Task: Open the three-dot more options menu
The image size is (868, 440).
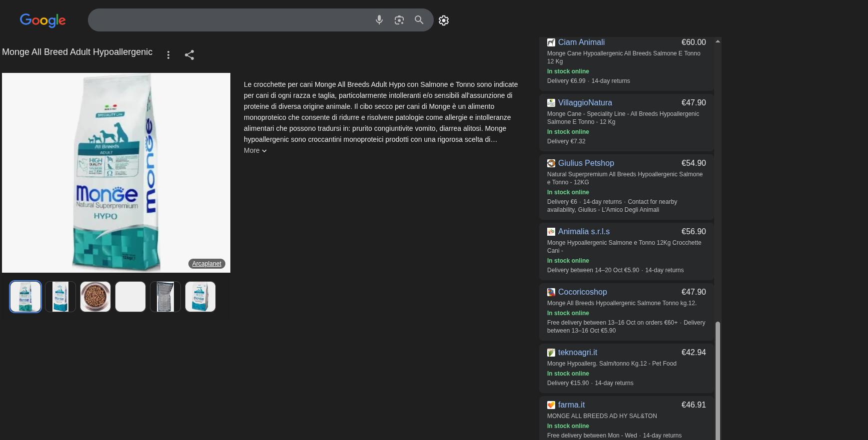Action: (x=168, y=55)
